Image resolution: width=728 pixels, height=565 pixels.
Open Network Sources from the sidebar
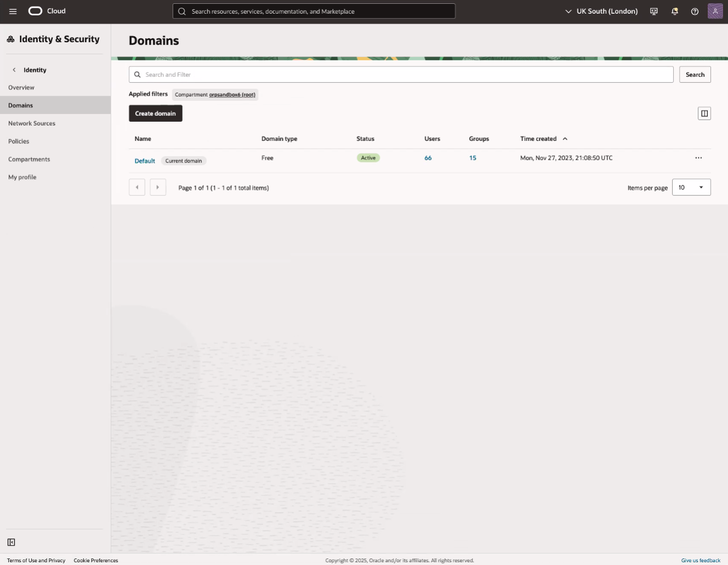coord(31,123)
